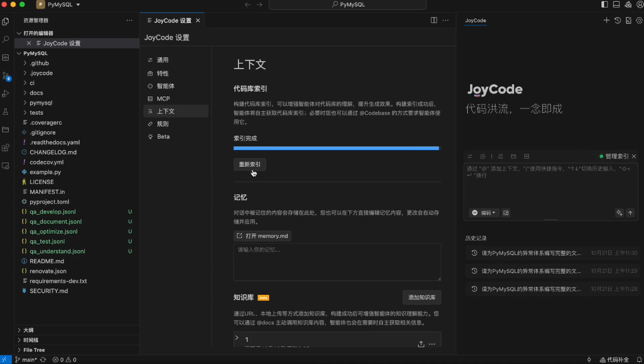Image resolution: width=644 pixels, height=364 pixels.
Task: Open the Extensions view
Action: tap(5, 148)
